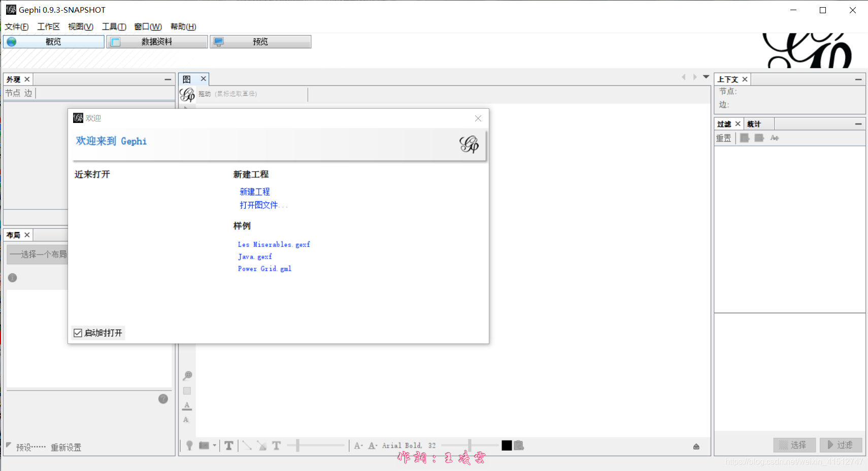Close the 外观 appearance tab
The height and width of the screenshot is (471, 868).
pyautogui.click(x=27, y=79)
